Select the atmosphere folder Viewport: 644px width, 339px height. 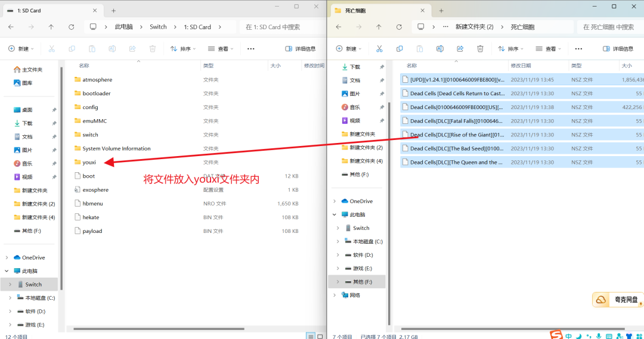point(97,80)
